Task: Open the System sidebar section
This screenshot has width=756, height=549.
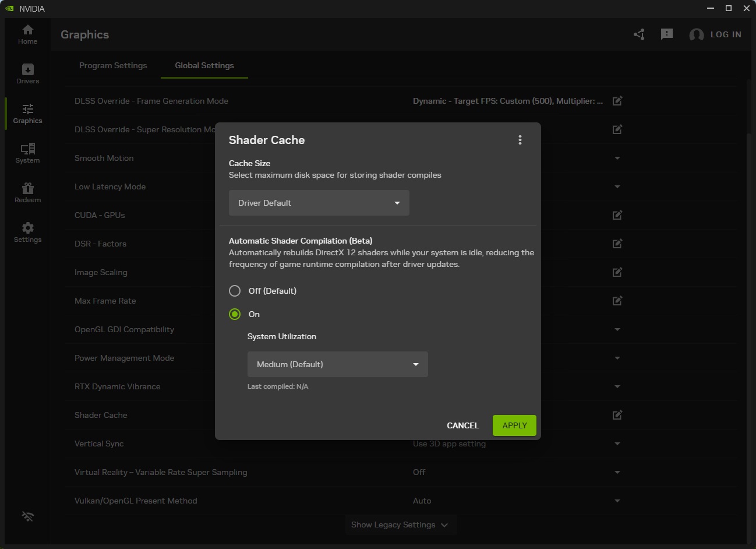Action: (27, 153)
